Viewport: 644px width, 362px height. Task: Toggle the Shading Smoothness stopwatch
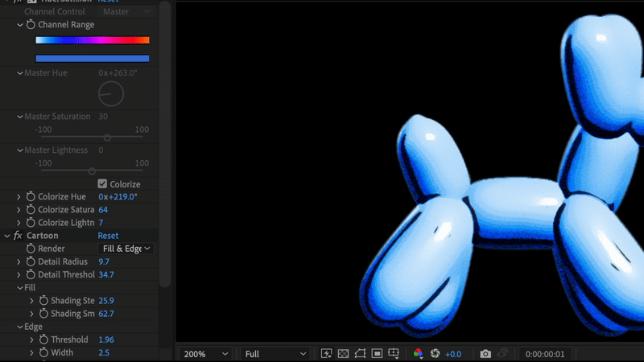tap(43, 314)
